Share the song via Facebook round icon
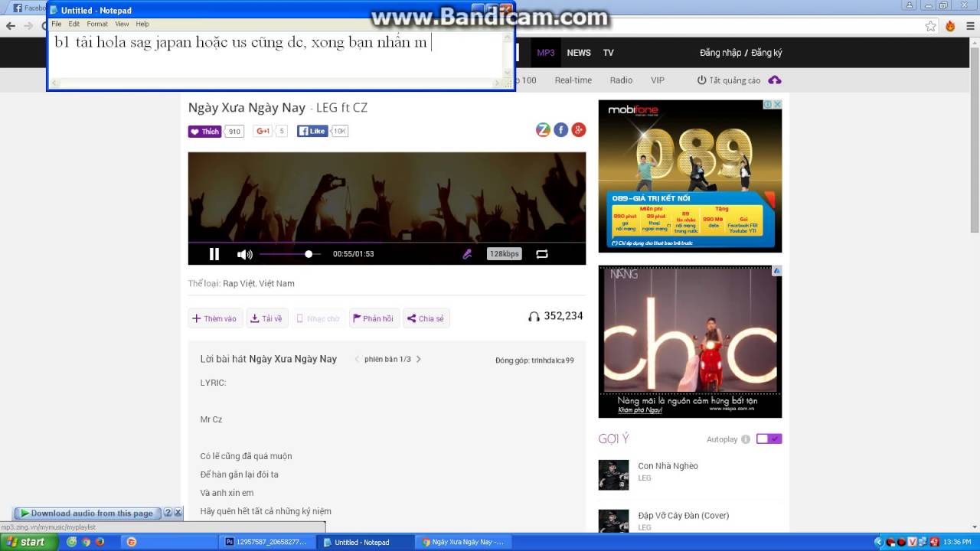Viewport: 980px width, 551px height. click(561, 130)
